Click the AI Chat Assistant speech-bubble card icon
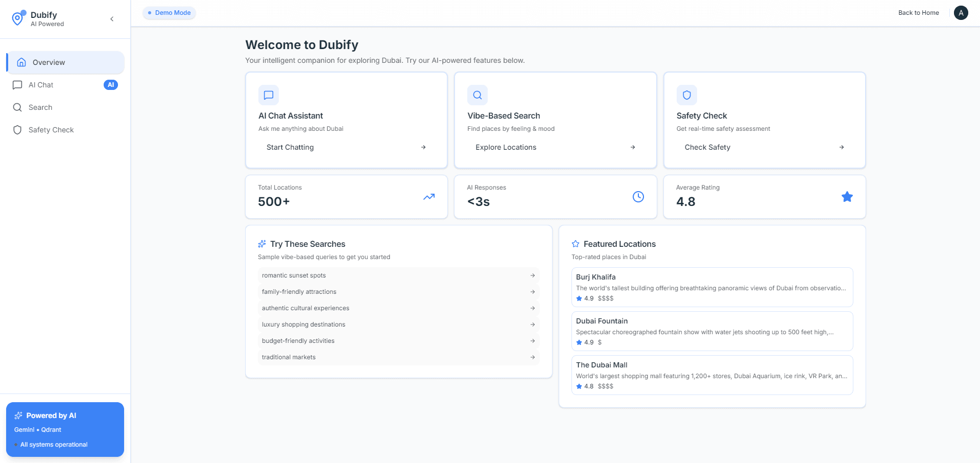 pyautogui.click(x=268, y=95)
